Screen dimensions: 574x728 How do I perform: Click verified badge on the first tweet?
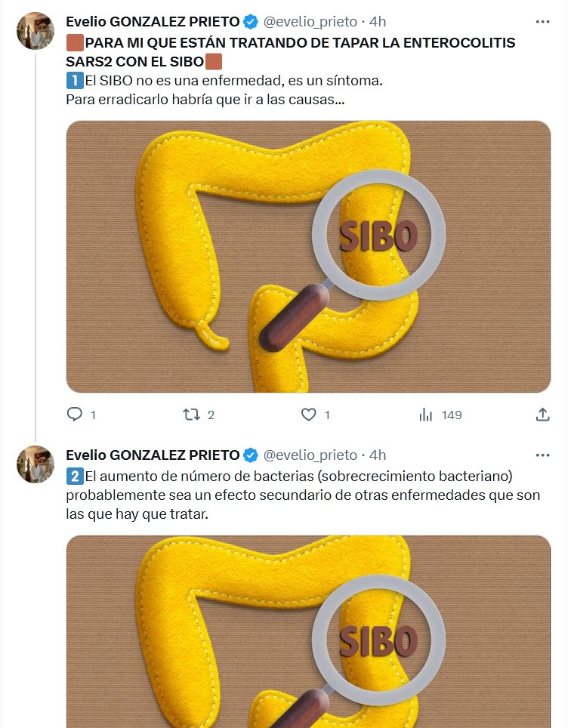tap(251, 21)
